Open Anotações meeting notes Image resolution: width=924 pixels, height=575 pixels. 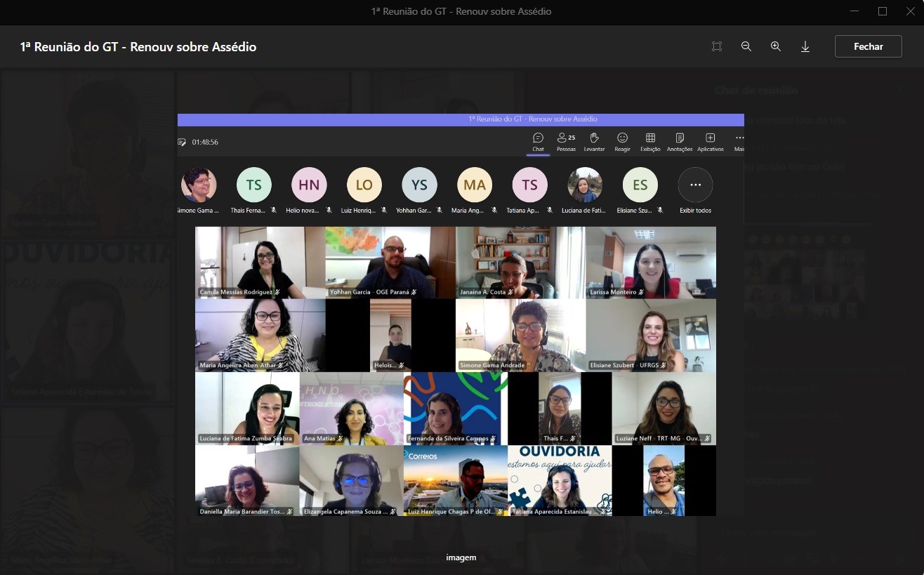[680, 141]
